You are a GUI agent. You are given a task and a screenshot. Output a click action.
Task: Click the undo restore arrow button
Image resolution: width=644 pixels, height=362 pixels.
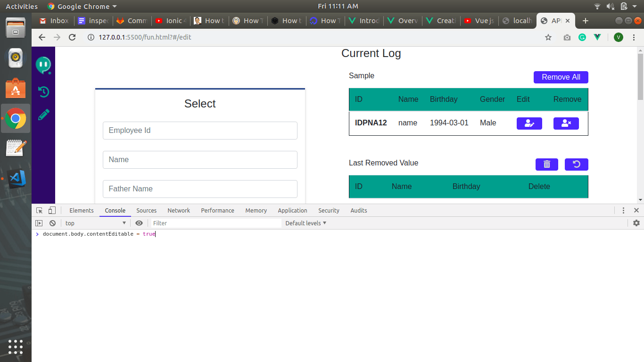pyautogui.click(x=576, y=165)
